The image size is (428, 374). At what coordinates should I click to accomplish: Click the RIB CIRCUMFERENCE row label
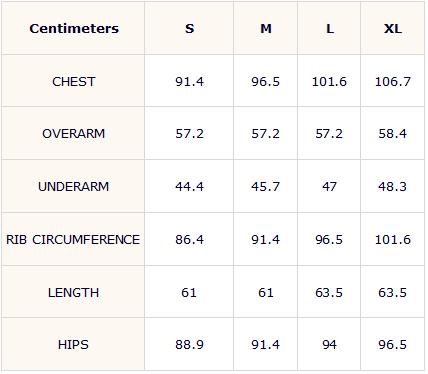pyautogui.click(x=73, y=239)
